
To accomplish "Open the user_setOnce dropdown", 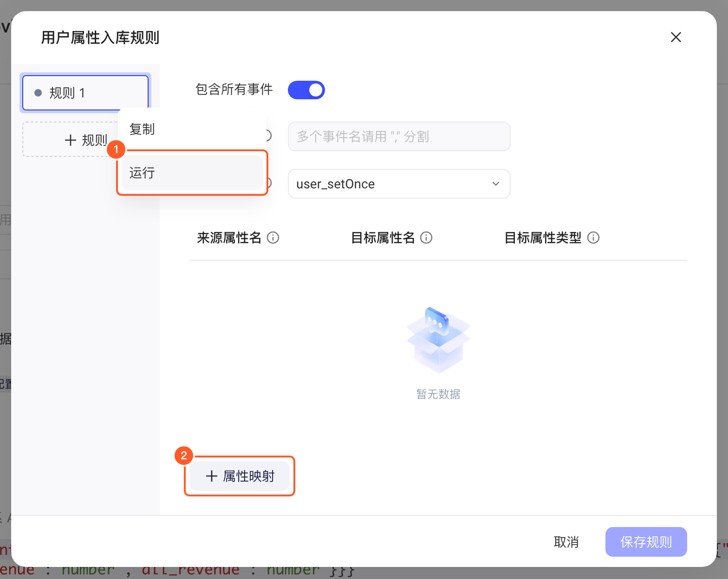I will (x=399, y=184).
